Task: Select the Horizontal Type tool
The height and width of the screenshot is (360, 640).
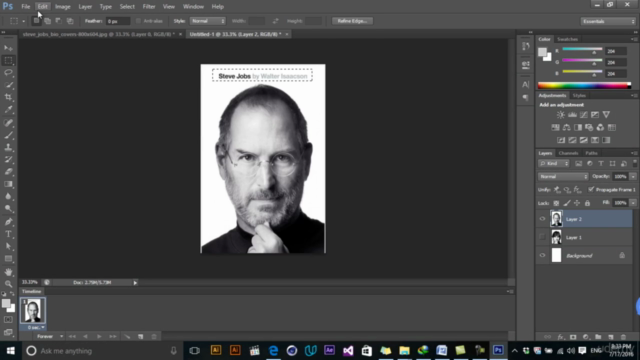Action: (x=8, y=234)
